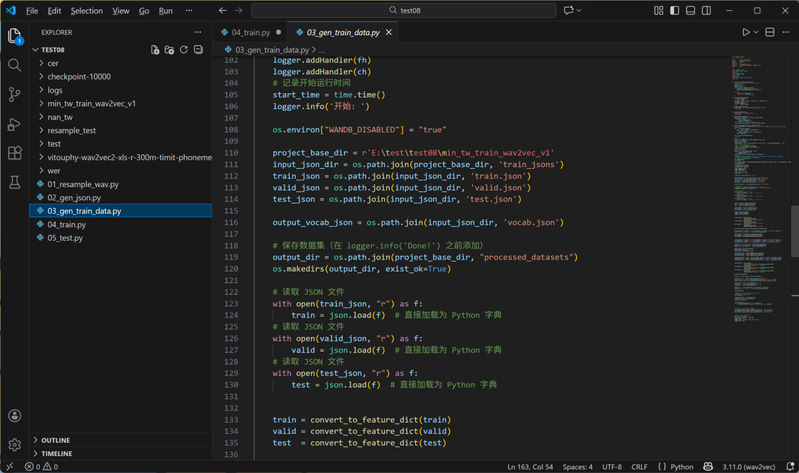The width and height of the screenshot is (799, 473).
Task: Expand the checkpoint-10000 folder
Action: click(80, 77)
